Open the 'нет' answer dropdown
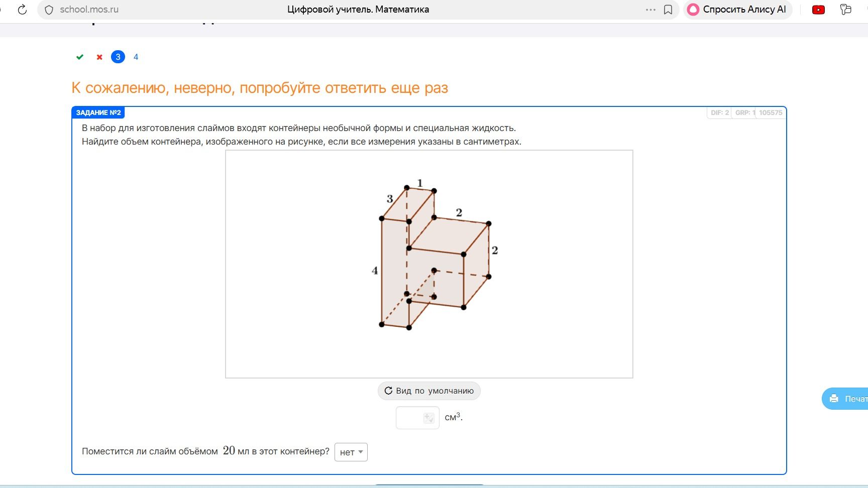Viewport: 868px width, 488px height. pyautogui.click(x=351, y=452)
